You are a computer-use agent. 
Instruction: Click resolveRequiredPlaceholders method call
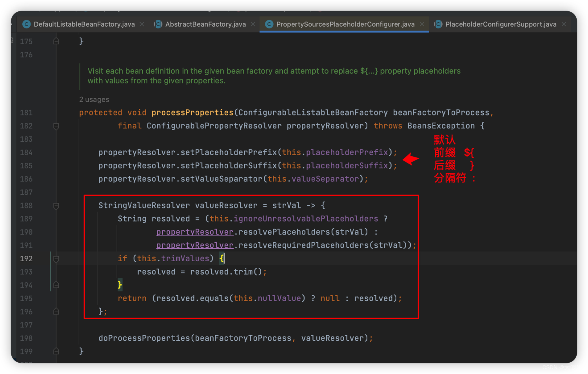[303, 246]
